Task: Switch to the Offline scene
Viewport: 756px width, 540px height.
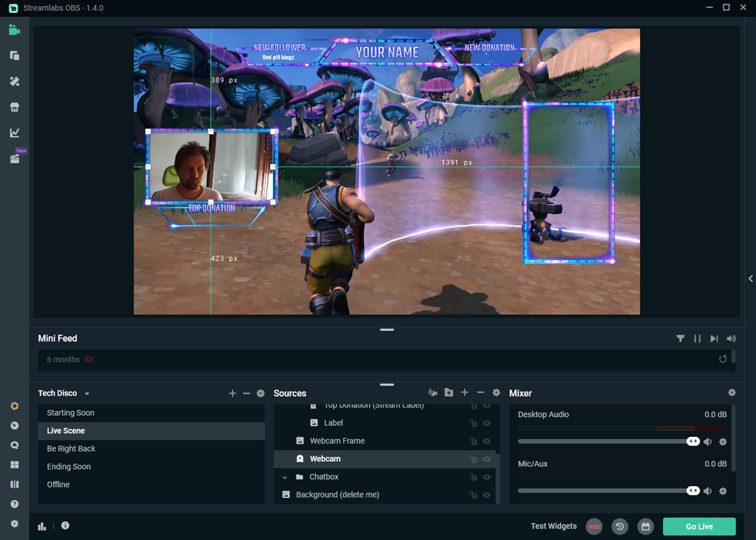Action: pos(151,484)
